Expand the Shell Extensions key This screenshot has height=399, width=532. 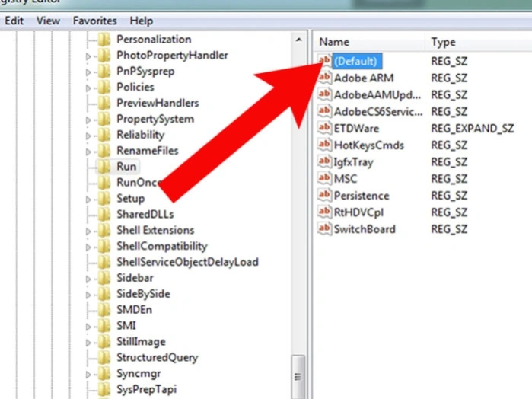coord(88,231)
